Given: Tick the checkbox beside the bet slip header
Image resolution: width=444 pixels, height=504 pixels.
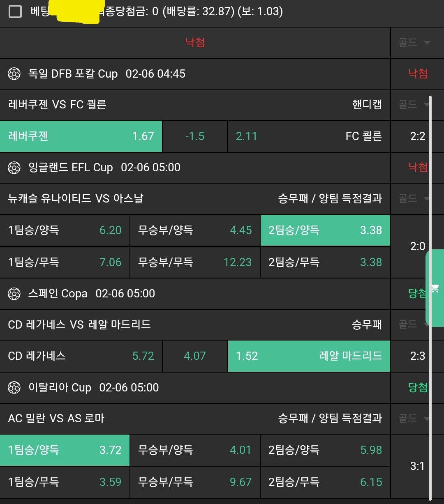Looking at the screenshot, I should point(15,12).
